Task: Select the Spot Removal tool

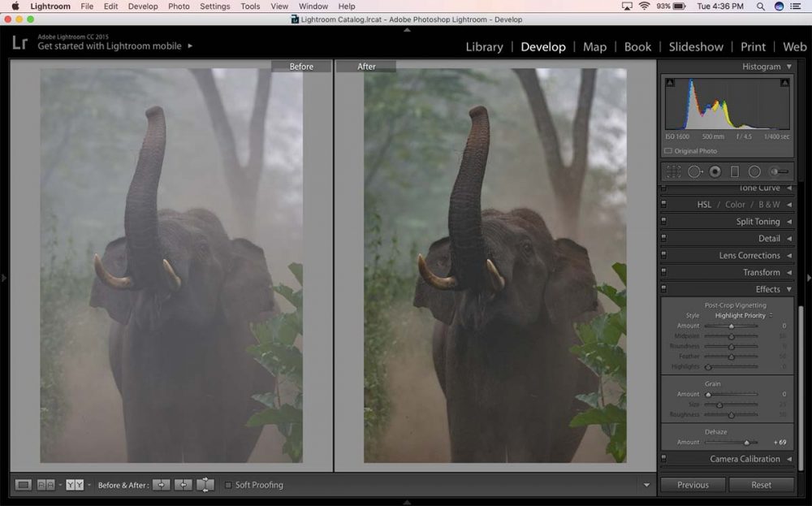Action: (695, 171)
